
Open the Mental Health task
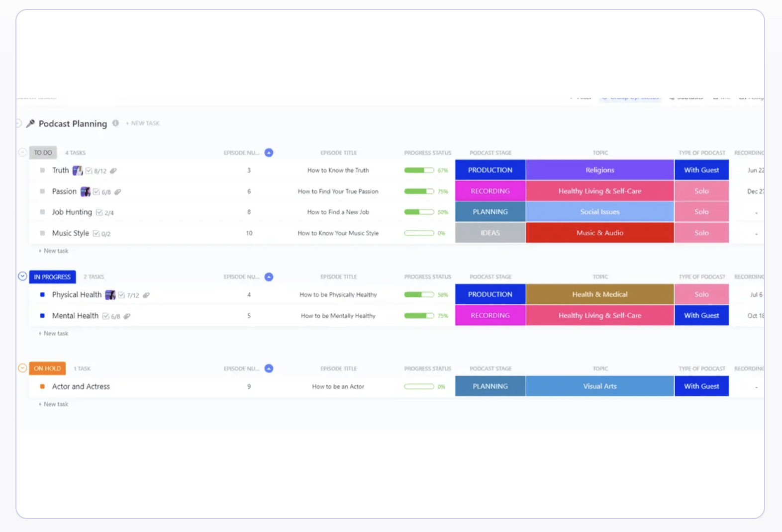[75, 316]
